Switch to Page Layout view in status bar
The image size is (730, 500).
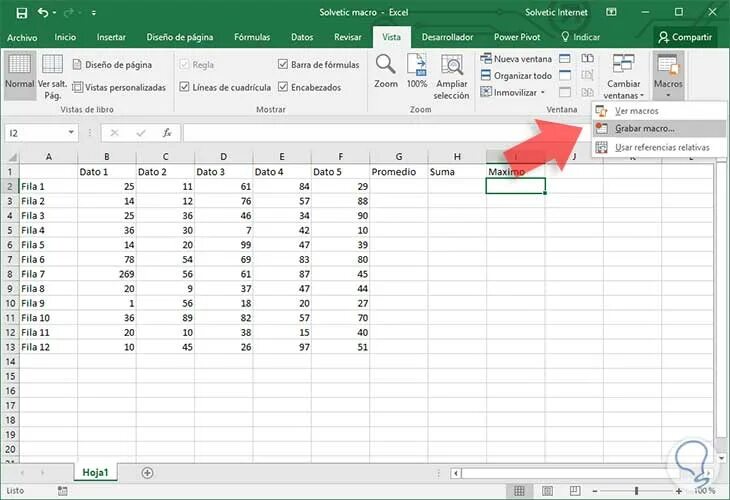pos(548,491)
